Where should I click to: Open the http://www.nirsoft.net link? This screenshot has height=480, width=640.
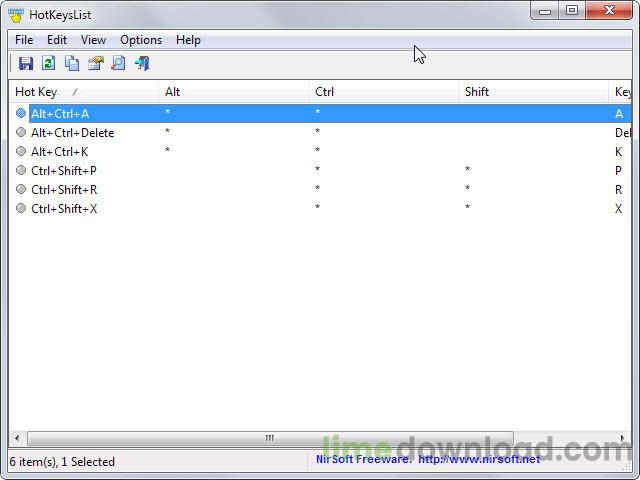(x=479, y=460)
